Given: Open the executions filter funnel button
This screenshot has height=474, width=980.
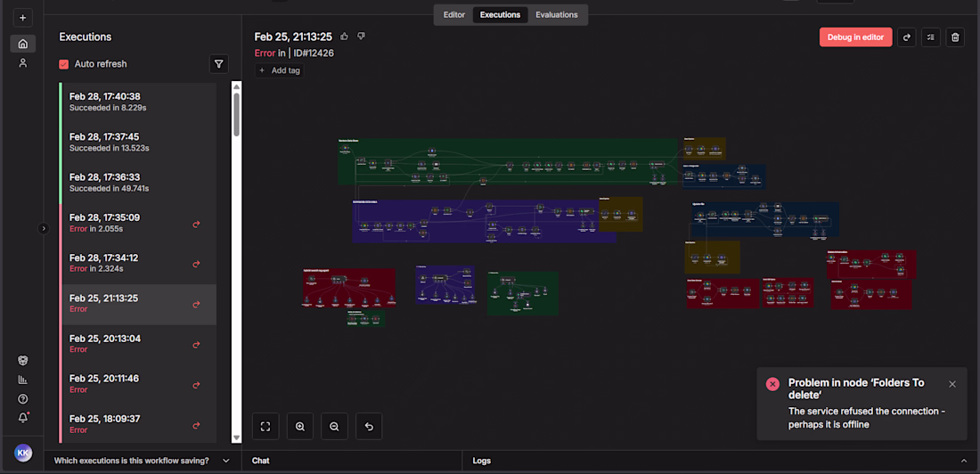Looking at the screenshot, I should click(219, 64).
